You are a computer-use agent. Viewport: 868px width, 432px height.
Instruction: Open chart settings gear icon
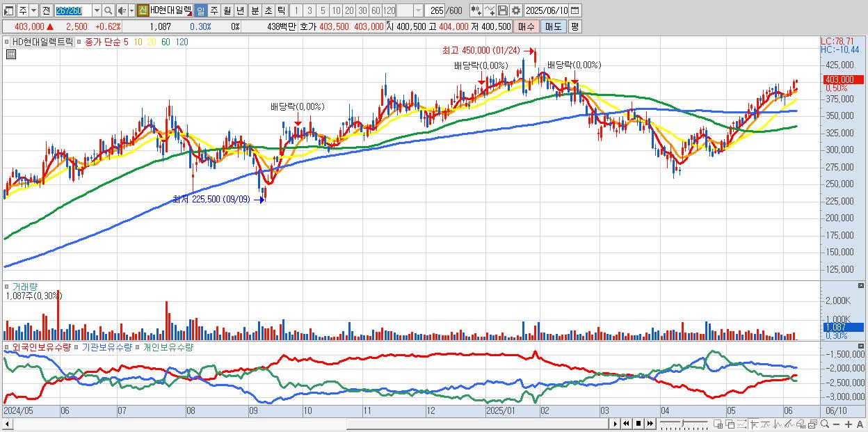pos(516,10)
